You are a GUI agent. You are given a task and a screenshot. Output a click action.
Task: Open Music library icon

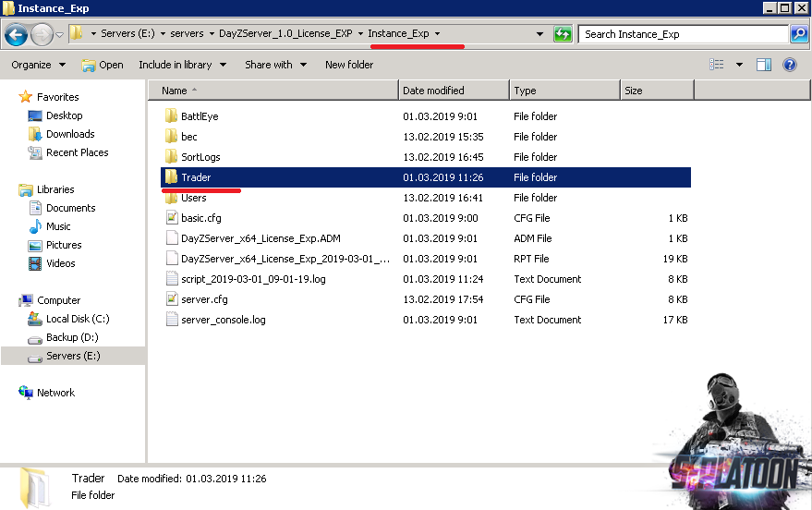click(35, 226)
